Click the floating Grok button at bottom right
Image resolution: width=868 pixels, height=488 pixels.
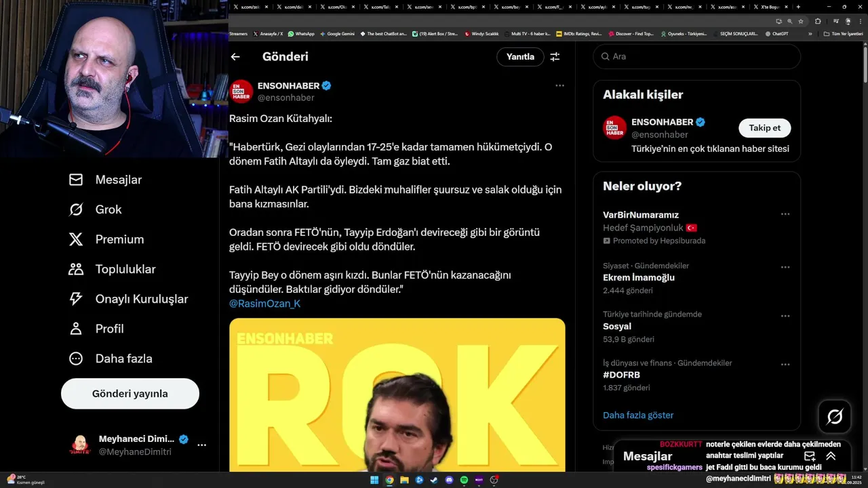[x=835, y=417]
